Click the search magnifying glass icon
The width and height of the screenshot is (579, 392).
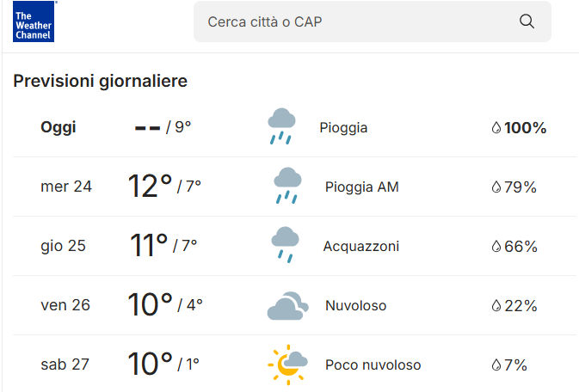point(527,21)
